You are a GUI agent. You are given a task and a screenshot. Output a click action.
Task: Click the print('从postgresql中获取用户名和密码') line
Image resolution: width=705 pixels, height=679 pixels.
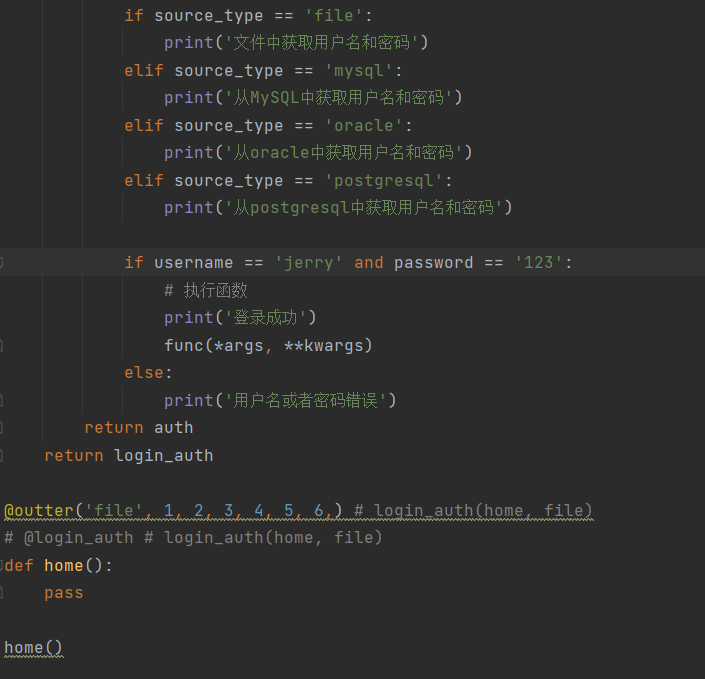(338, 207)
